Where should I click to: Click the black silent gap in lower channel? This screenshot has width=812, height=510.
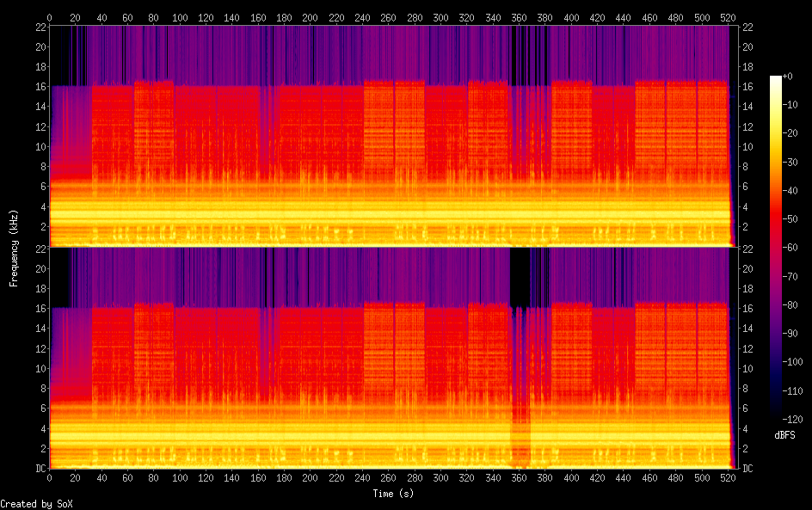(x=520, y=277)
